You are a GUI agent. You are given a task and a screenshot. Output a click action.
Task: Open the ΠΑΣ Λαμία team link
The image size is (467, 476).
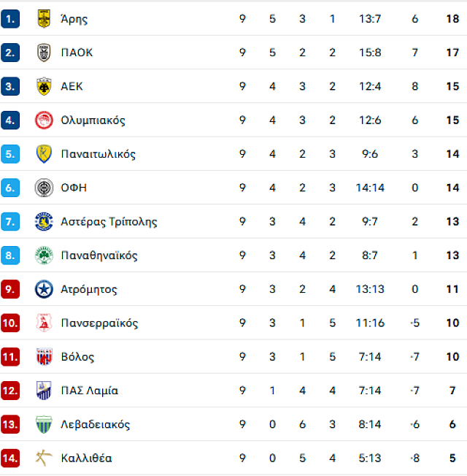(90, 391)
